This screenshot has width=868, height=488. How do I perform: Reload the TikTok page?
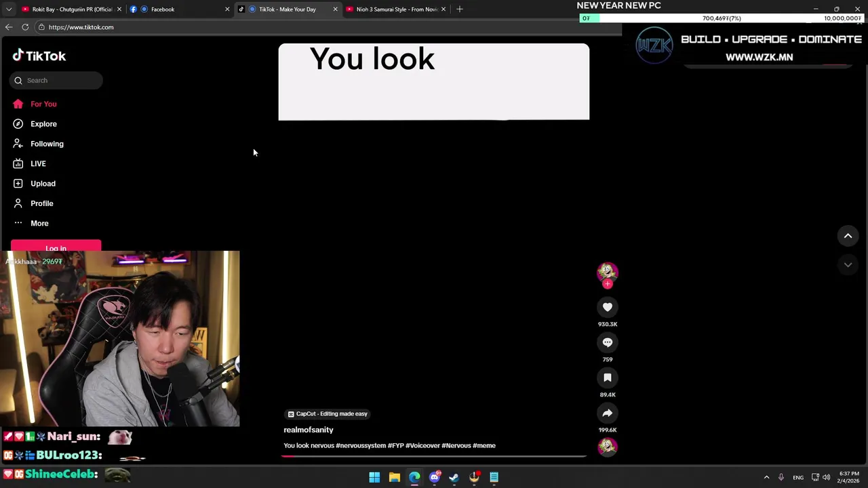point(25,27)
